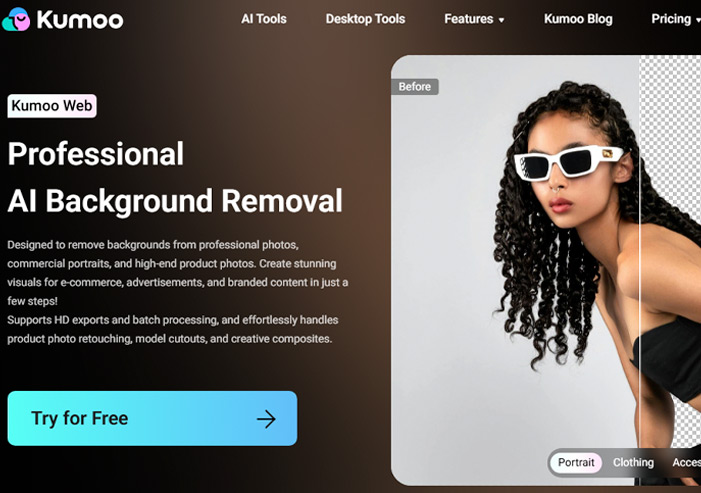Switch to the Accessories sample tab
The image size is (701, 493).
click(686, 462)
